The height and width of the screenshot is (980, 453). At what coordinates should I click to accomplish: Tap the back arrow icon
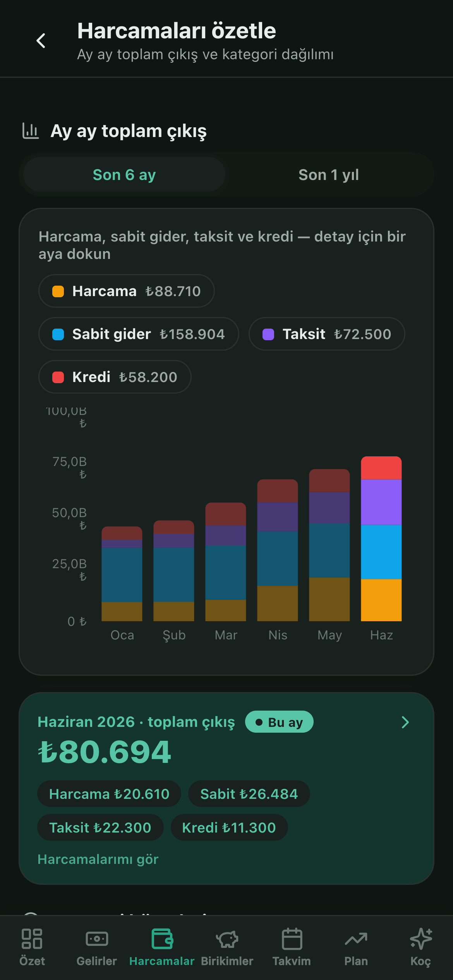(x=41, y=41)
